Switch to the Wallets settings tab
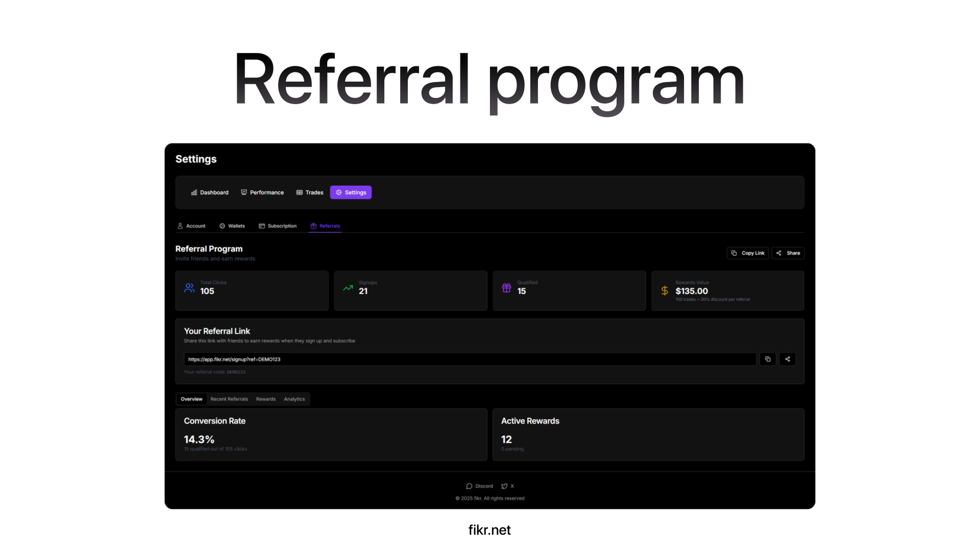This screenshot has width=980, height=551. pyautogui.click(x=232, y=226)
